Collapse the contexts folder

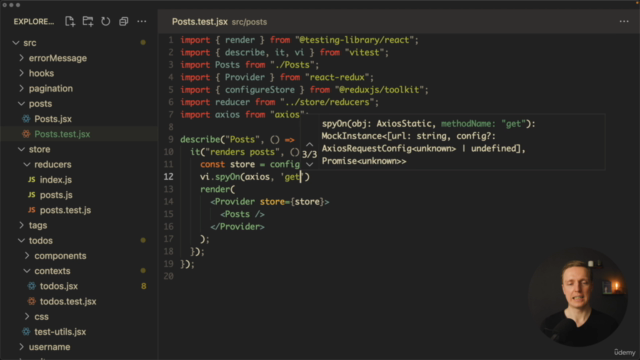click(x=27, y=271)
